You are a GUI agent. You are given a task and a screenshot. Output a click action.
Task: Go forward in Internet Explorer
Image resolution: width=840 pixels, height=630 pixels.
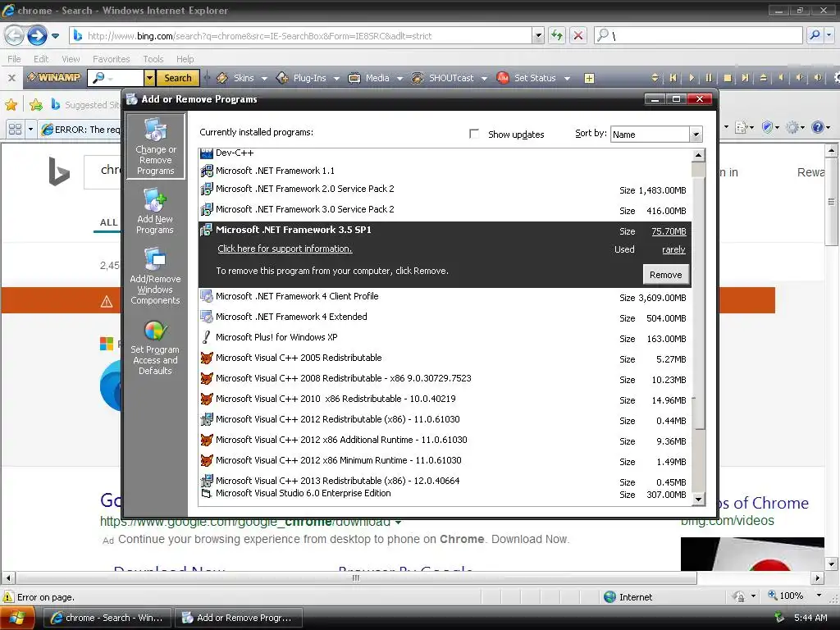click(x=37, y=36)
